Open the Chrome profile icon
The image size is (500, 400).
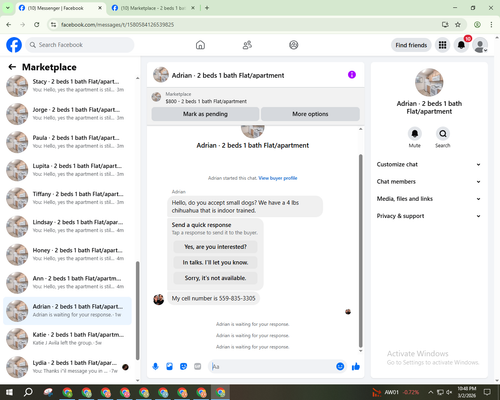click(x=477, y=25)
